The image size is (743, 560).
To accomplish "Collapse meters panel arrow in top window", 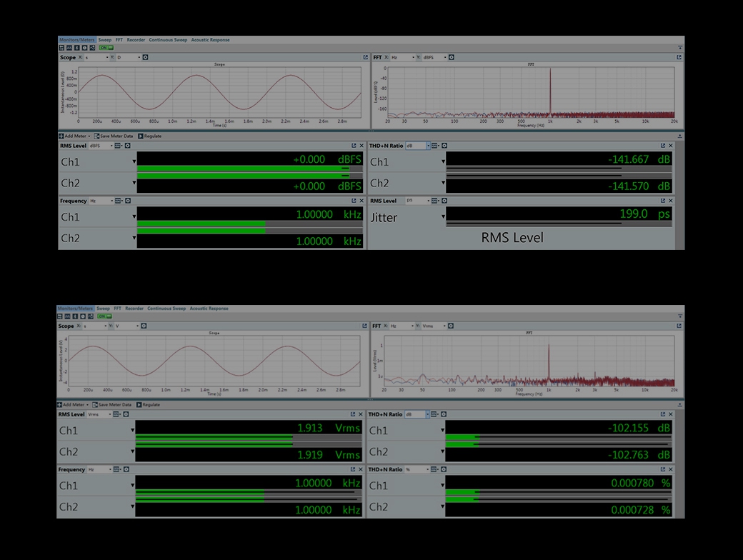I will 680,136.
